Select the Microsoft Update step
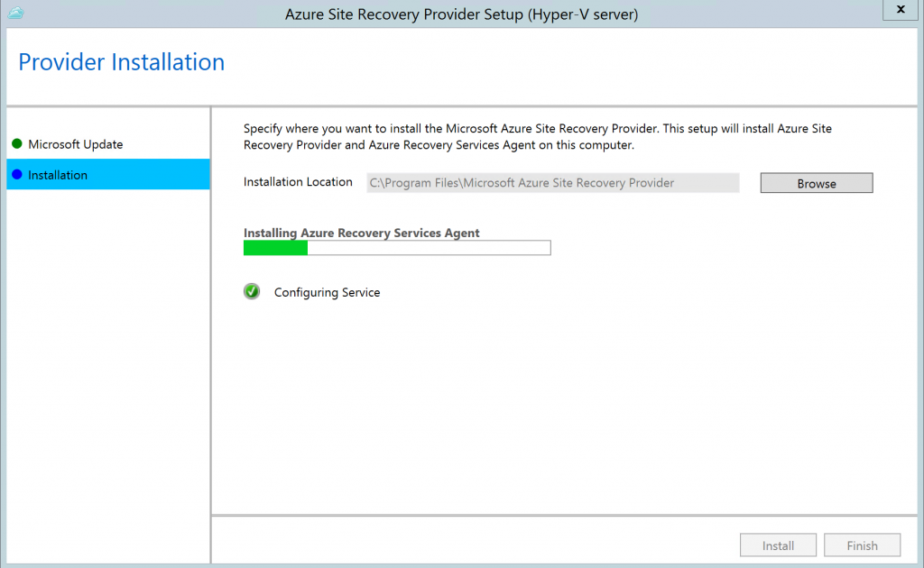The image size is (924, 568). [x=76, y=144]
